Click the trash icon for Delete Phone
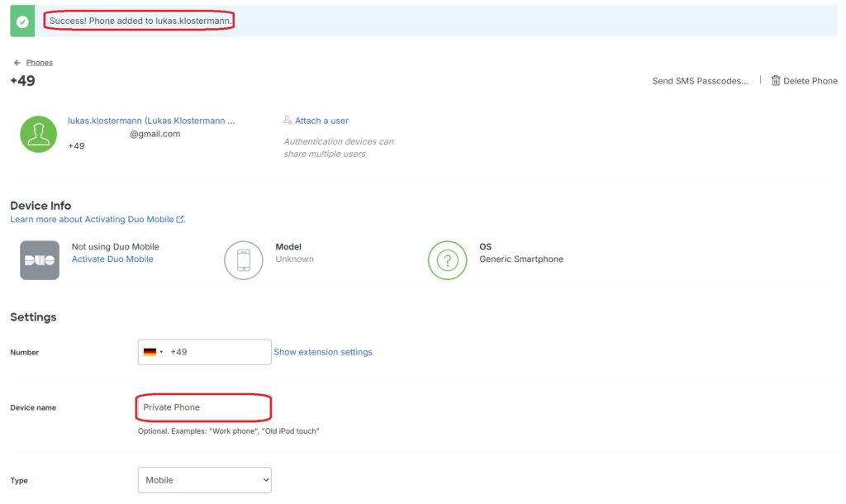The image size is (846, 504). point(775,80)
